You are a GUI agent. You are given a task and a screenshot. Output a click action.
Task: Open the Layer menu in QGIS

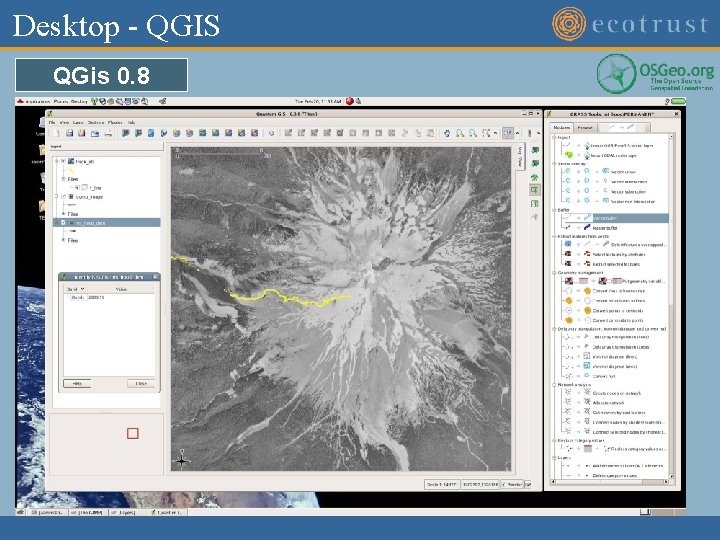click(78, 123)
